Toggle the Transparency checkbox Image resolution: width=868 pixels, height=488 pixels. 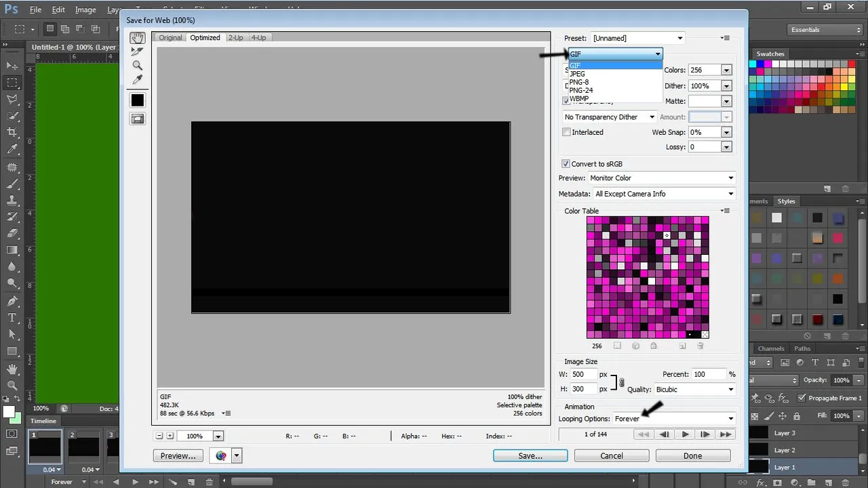point(566,101)
